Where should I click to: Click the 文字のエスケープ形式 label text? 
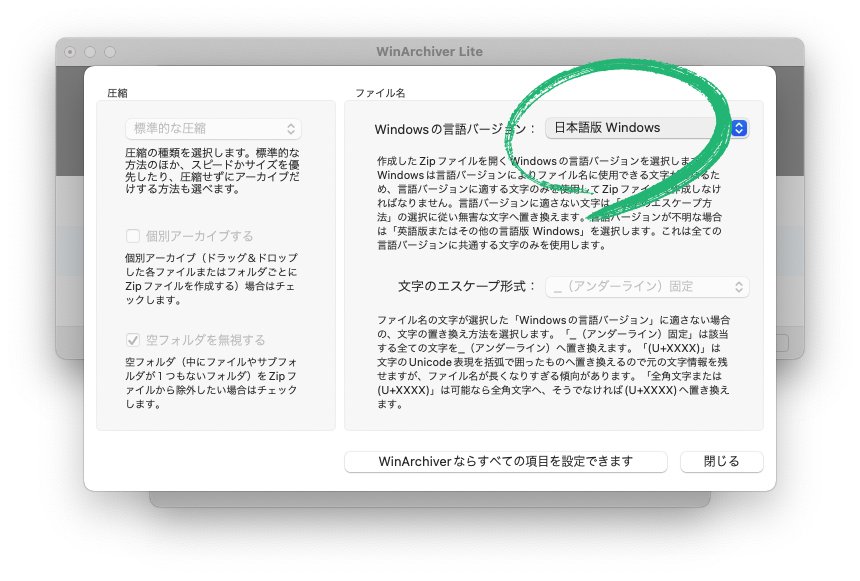click(466, 286)
